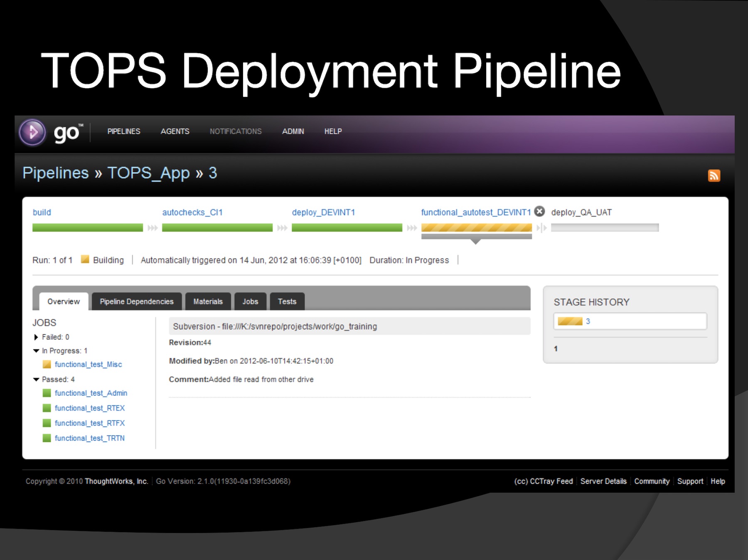Open the PIPELINES menu
The height and width of the screenshot is (560, 748).
124,131
